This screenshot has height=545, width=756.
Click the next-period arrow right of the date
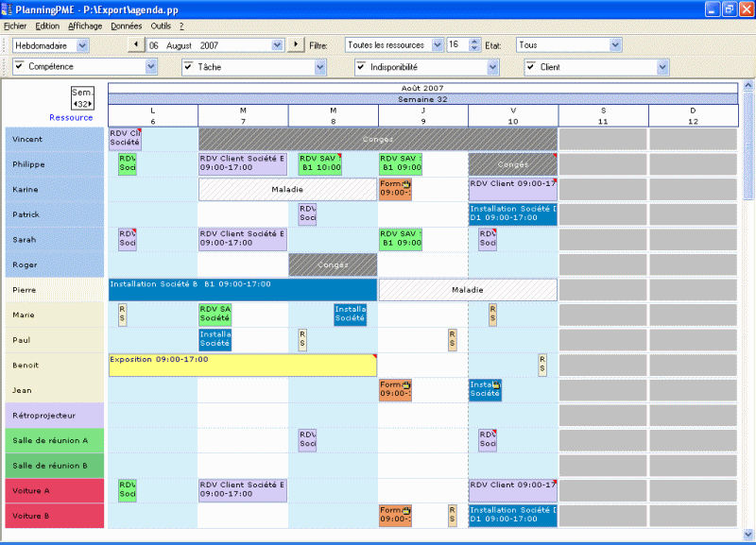click(296, 44)
